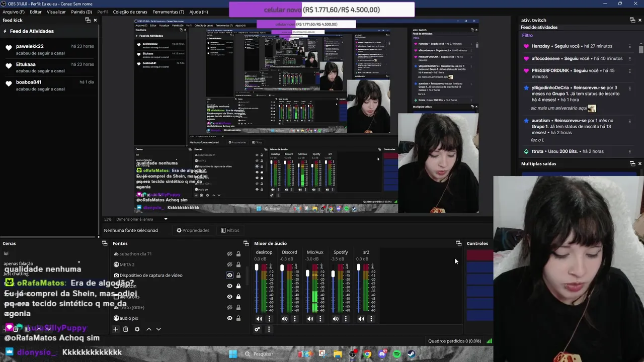Mute the Discord audio channel
Viewport: 644px width, 362px height.
[x=285, y=318]
